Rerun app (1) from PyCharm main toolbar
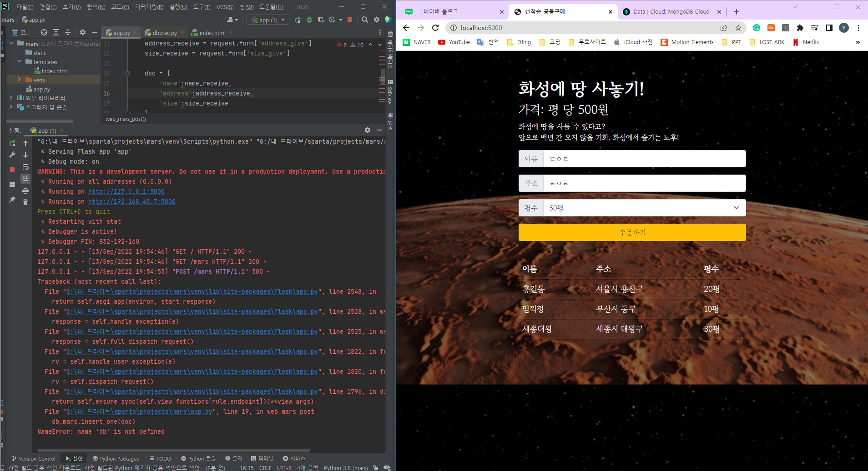The image size is (868, 471). (x=298, y=20)
